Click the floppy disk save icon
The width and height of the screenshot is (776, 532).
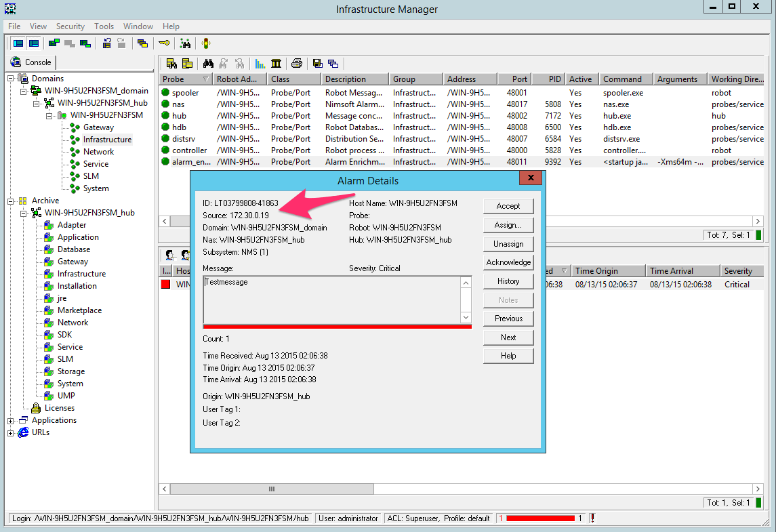[x=317, y=63]
